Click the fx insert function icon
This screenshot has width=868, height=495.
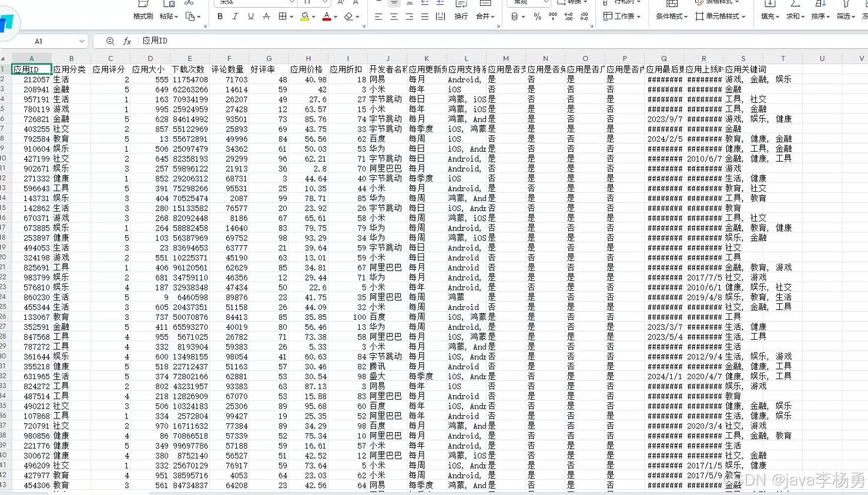click(127, 41)
